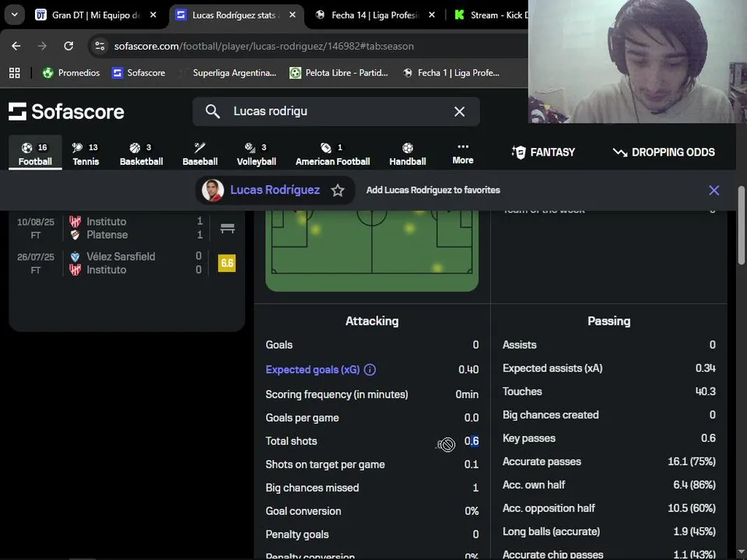Screen dimensions: 747x560
Task: Open the Sofascore bookmark
Action: click(139, 73)
